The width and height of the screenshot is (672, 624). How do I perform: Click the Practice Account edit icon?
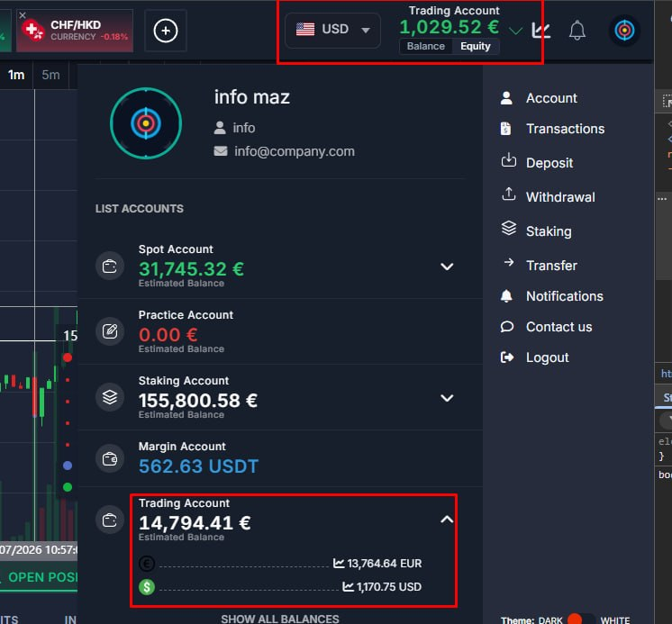click(110, 331)
